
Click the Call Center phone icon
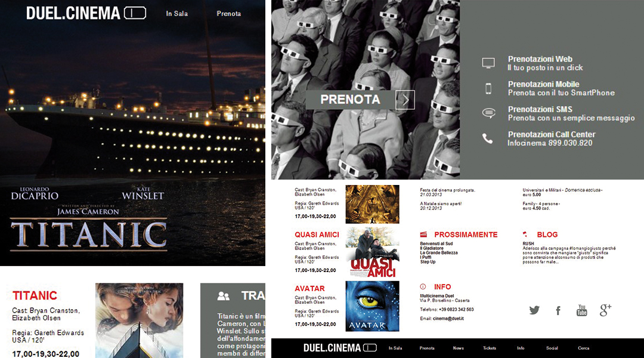coord(488,138)
